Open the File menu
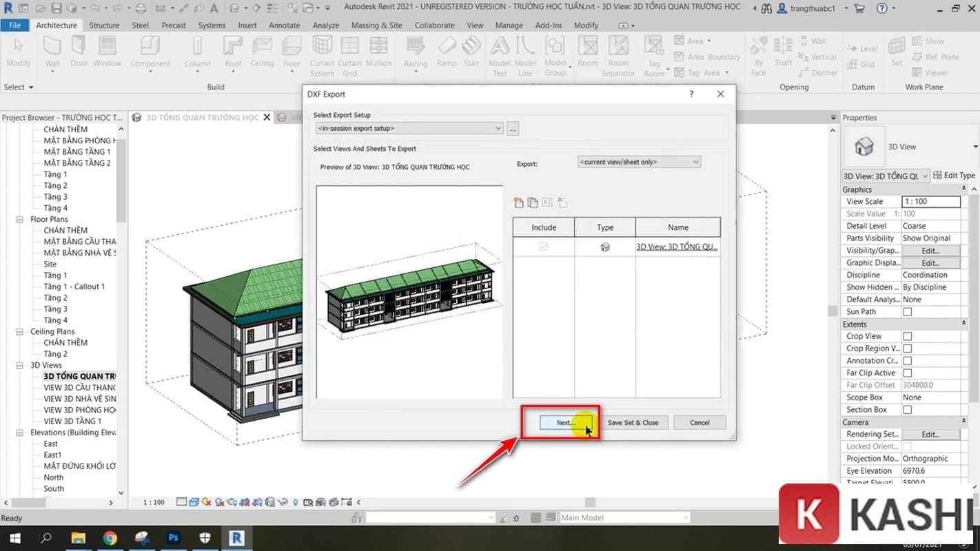Screen dimensions: 980x551 click(x=14, y=25)
